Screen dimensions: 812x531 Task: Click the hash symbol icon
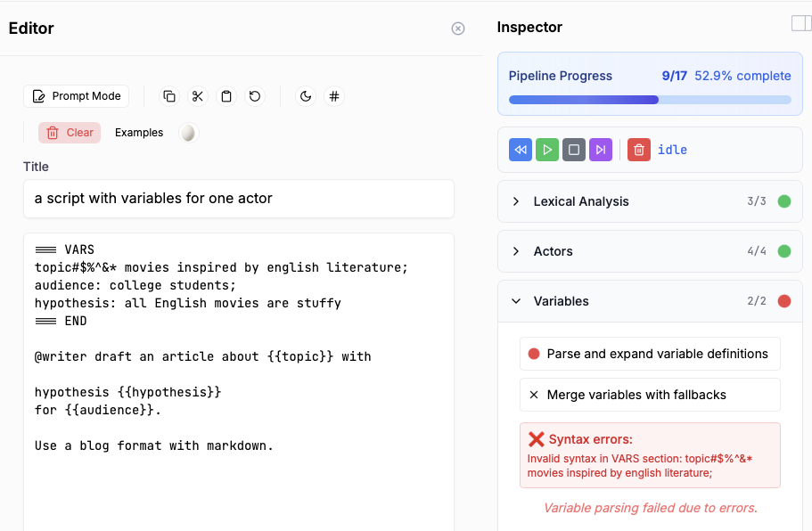[x=334, y=96]
